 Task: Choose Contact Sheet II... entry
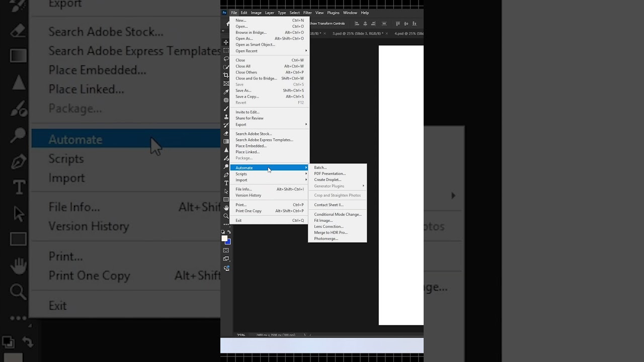tap(338, 205)
